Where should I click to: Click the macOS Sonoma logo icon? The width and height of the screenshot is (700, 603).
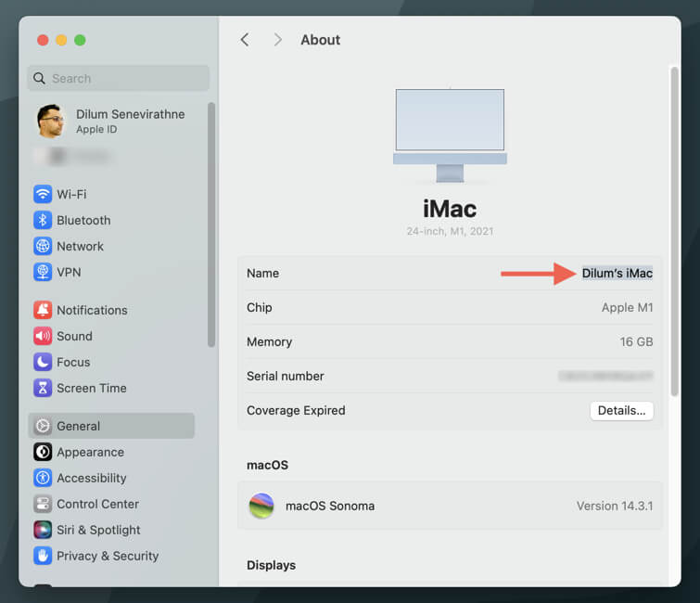click(x=261, y=506)
